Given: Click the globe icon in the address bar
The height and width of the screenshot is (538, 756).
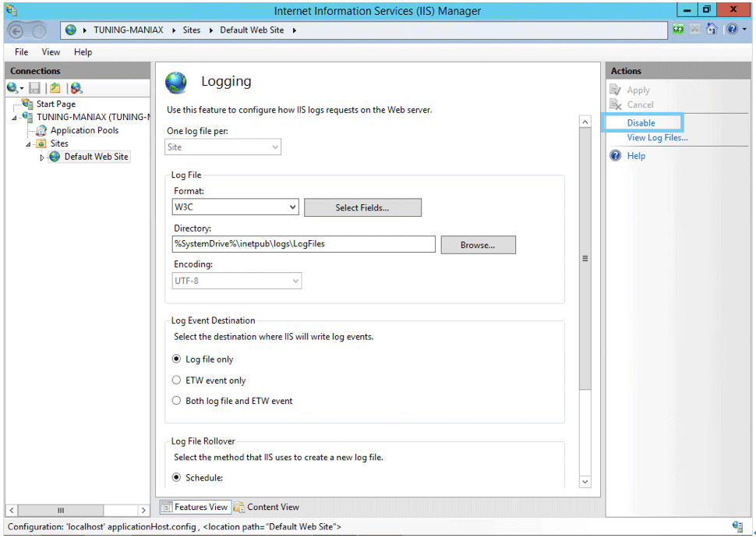Looking at the screenshot, I should pos(71,30).
